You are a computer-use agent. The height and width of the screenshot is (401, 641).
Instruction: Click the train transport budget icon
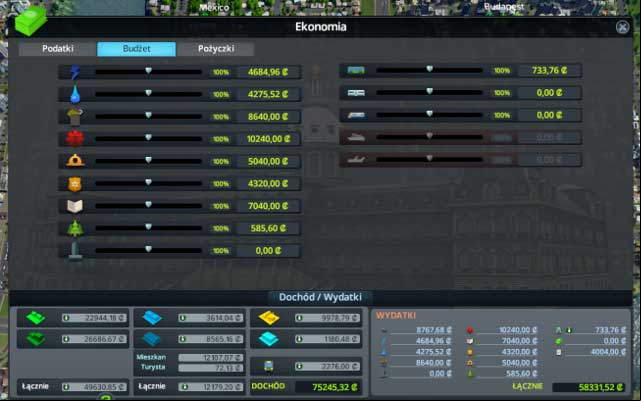356,115
